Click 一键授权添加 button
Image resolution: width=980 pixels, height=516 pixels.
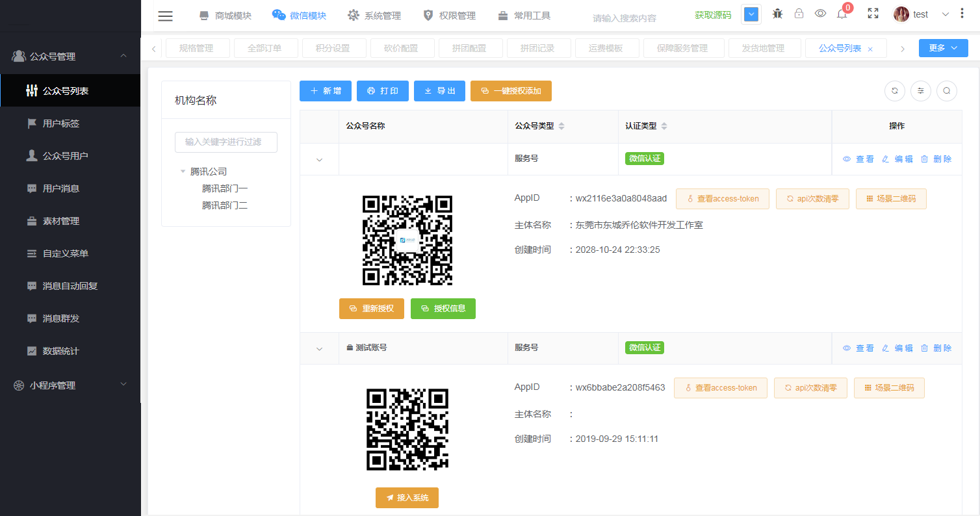click(511, 91)
